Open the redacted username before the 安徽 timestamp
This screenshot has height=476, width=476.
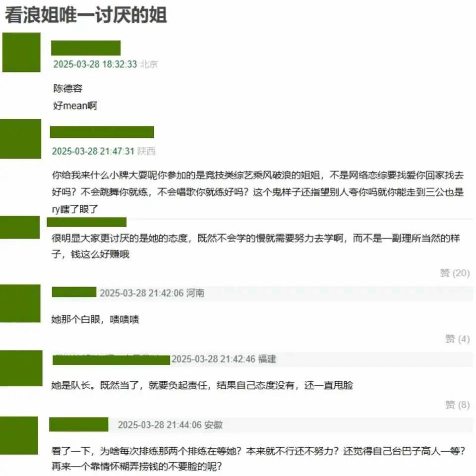(x=79, y=424)
